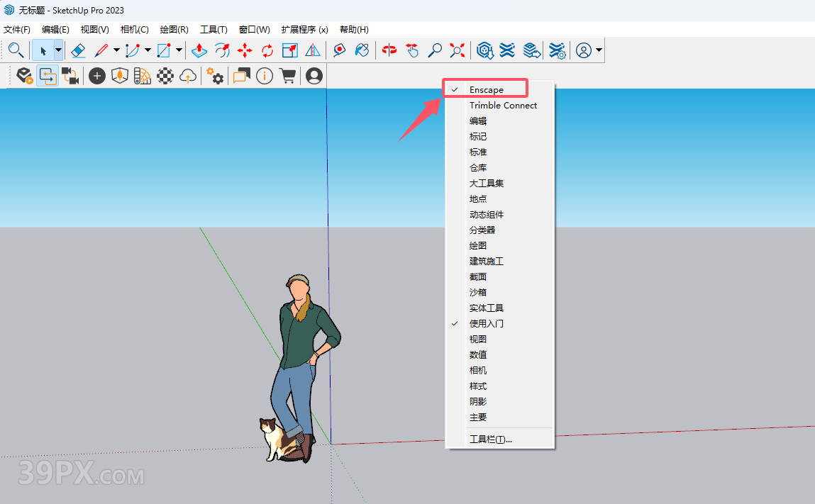815x504 pixels.
Task: Expand the Select tool dropdown arrow
Action: point(58,50)
